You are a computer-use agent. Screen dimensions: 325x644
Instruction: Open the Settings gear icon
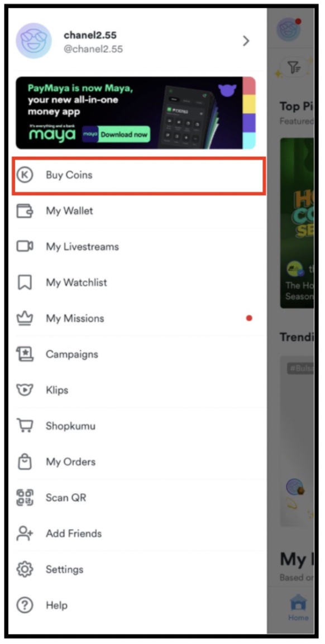tap(25, 569)
